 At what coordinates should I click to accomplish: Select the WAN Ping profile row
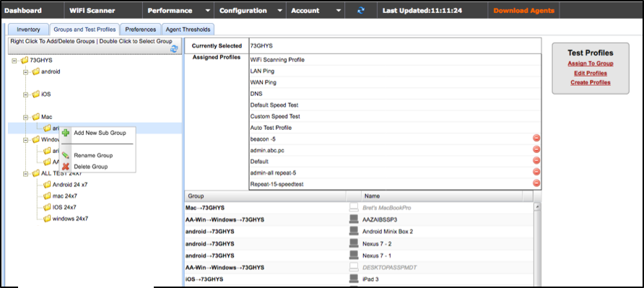[x=395, y=82]
